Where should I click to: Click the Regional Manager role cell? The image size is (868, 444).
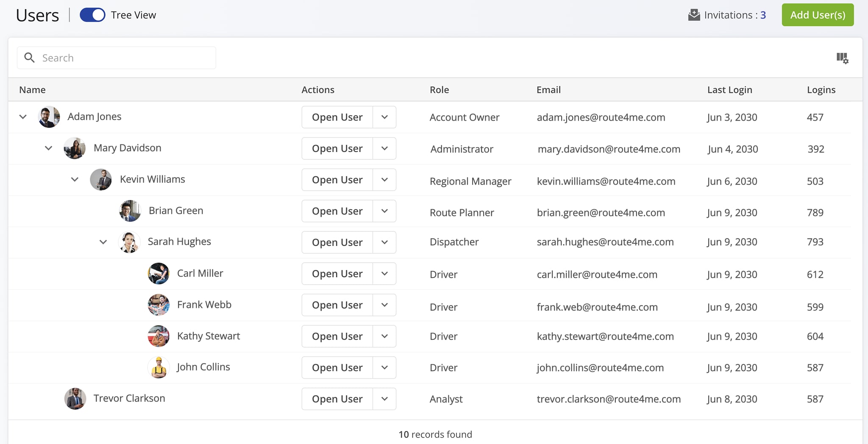pos(470,181)
